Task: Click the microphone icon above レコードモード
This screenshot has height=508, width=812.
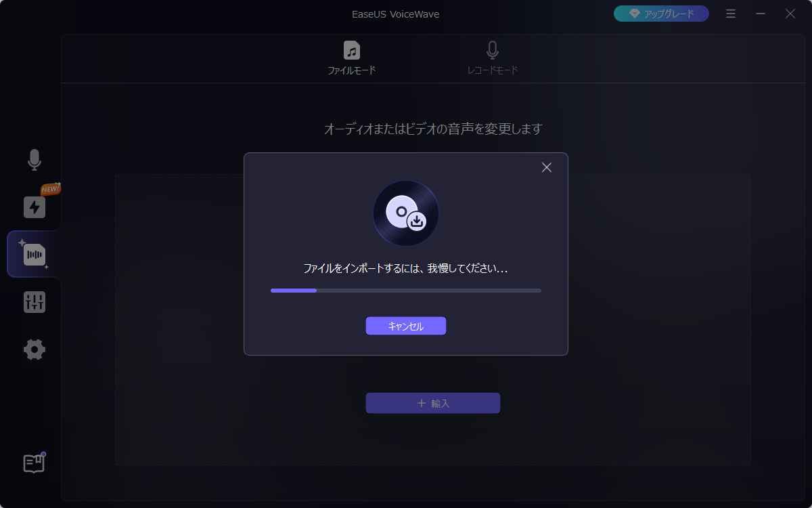Action: (x=492, y=50)
